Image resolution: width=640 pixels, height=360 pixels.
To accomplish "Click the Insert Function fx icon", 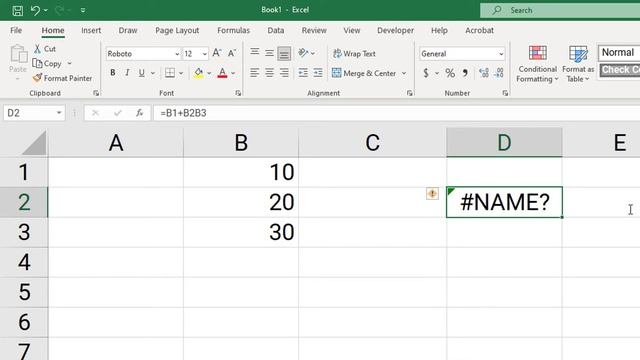I will [x=140, y=113].
